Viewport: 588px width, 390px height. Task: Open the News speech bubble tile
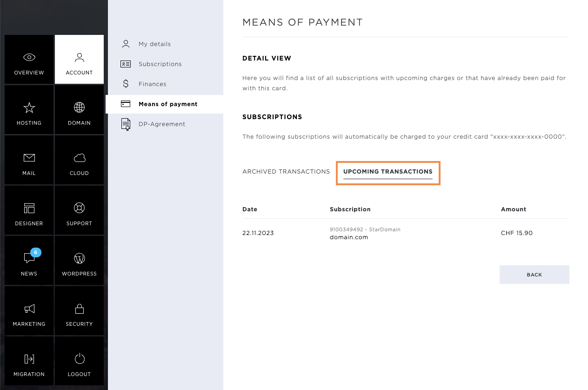coord(29,261)
